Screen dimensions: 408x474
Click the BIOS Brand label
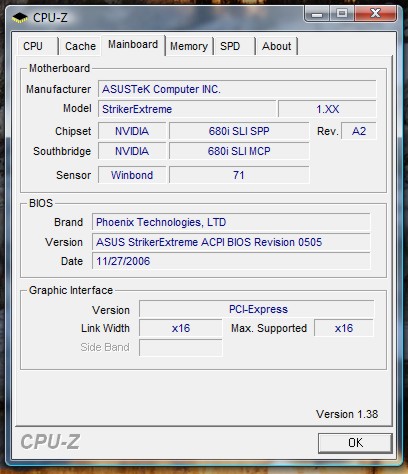pos(68,222)
